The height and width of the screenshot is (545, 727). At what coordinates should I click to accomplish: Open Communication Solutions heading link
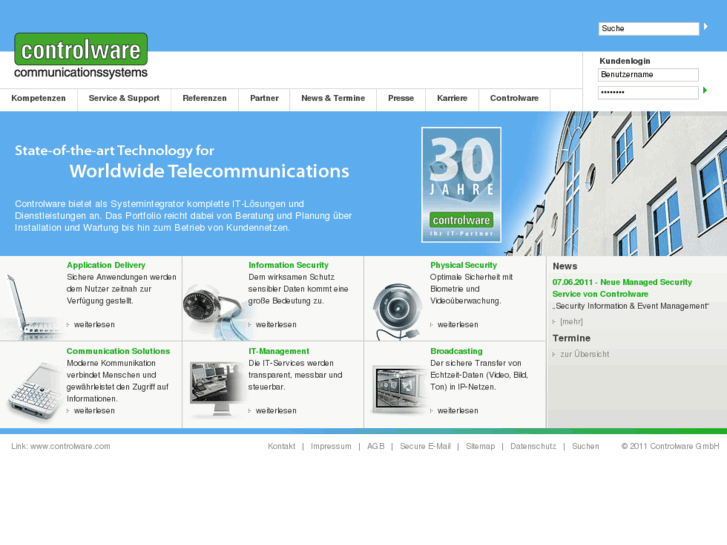click(x=118, y=351)
